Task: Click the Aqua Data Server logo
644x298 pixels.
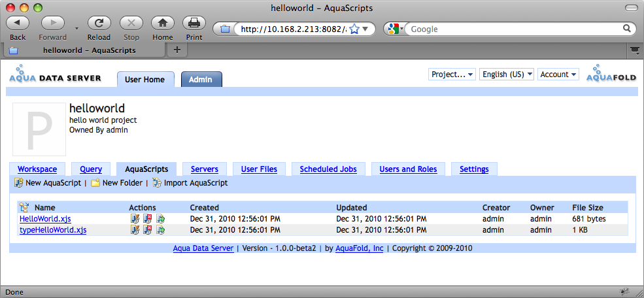Action: pyautogui.click(x=55, y=74)
